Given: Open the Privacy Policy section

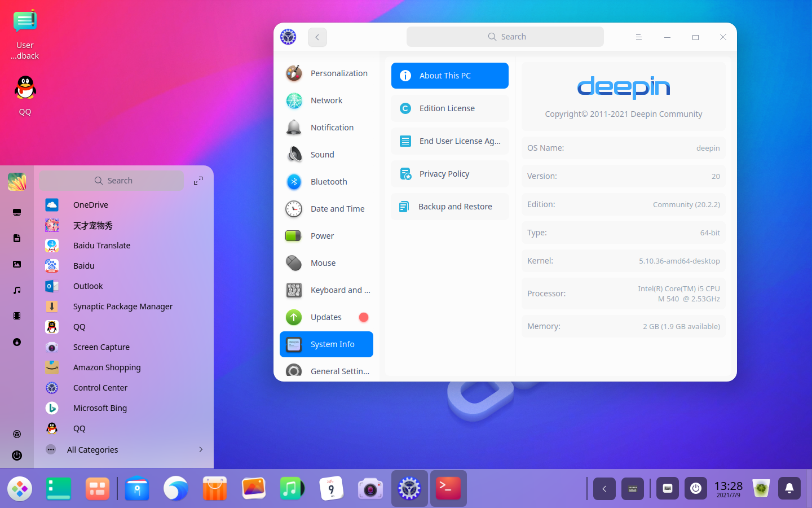Looking at the screenshot, I should (449, 173).
